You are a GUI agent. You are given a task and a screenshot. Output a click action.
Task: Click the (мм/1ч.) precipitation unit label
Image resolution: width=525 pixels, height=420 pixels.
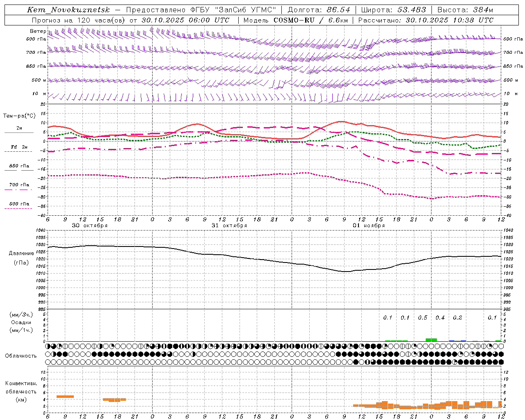click(21, 330)
